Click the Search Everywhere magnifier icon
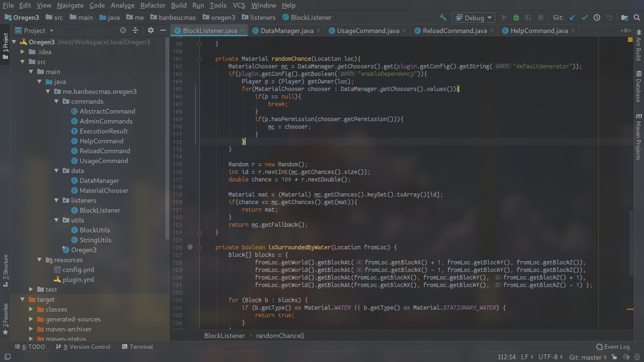 (636, 17)
